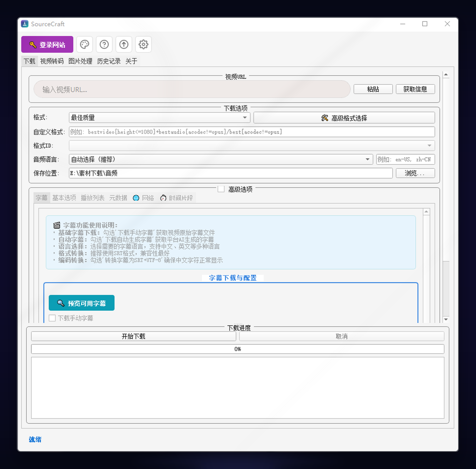Screen dimensions: 476x469
Task: Click the 高级格式选择 button
Action: click(x=344, y=118)
